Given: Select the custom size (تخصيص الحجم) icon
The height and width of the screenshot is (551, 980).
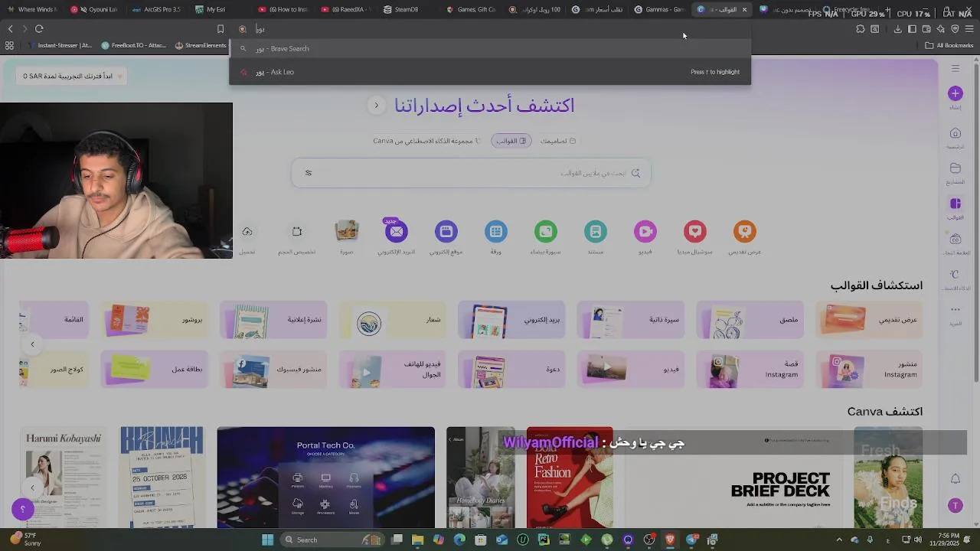Looking at the screenshot, I should [x=296, y=231].
